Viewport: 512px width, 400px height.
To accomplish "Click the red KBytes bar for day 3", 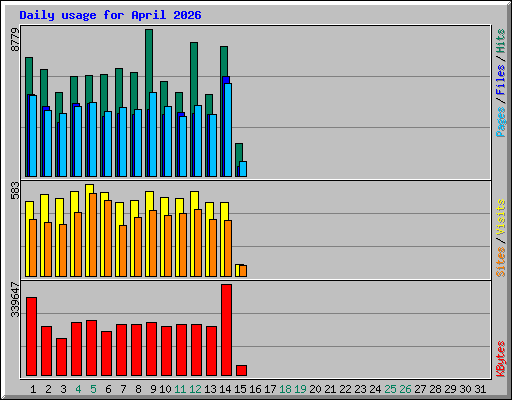I will (x=61, y=357).
